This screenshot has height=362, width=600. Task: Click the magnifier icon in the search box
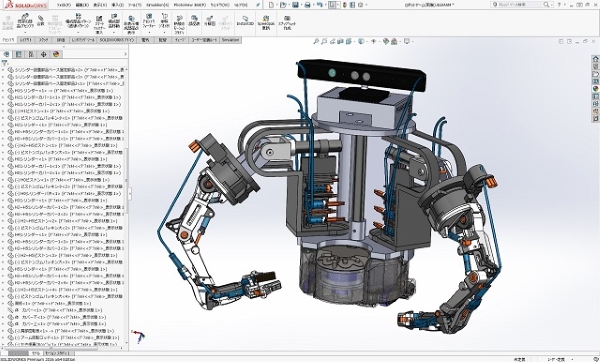(x=546, y=5)
